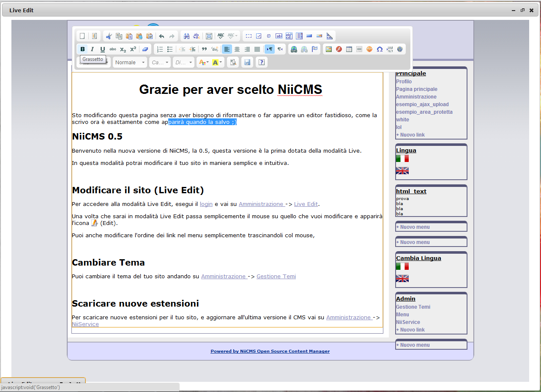
Task: Select the Undo icon
Action: 161,36
